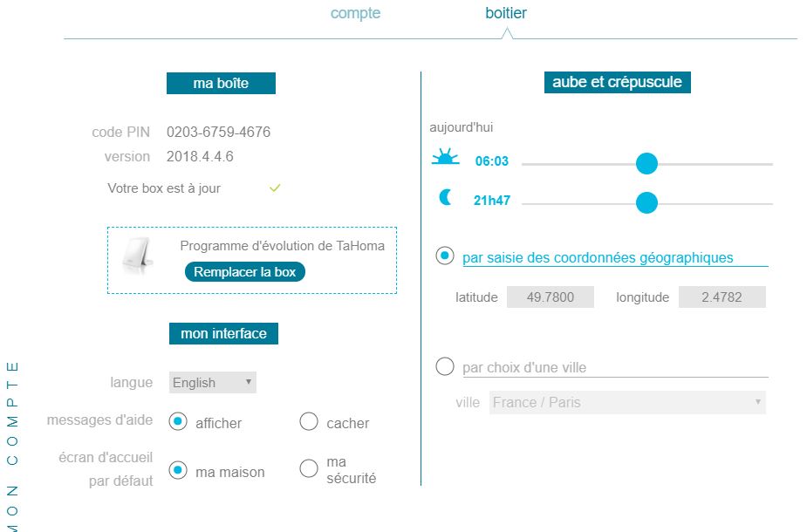The height and width of the screenshot is (532, 807).
Task: Select geographic coordinates entry option
Action: coord(446,256)
